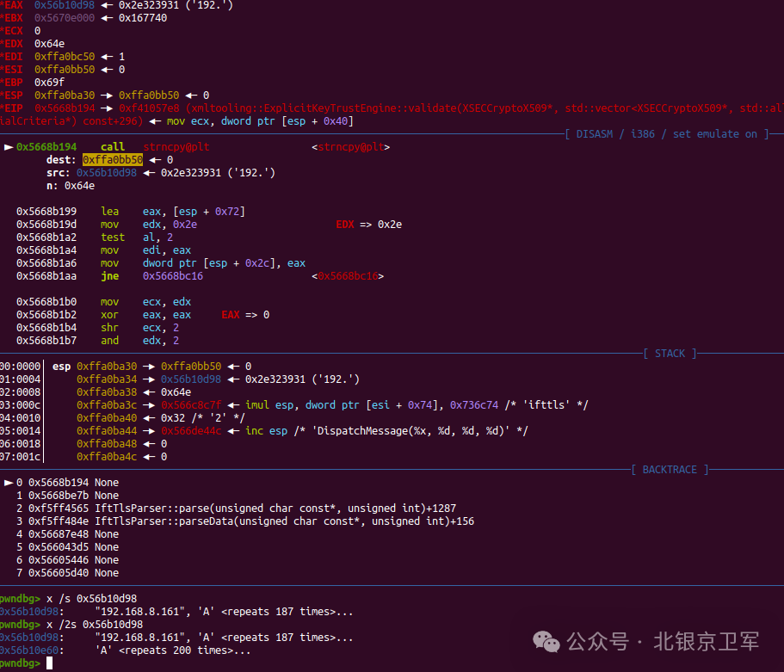Click the ESI register label
Viewport: 784px width, 672px height.
(12, 70)
